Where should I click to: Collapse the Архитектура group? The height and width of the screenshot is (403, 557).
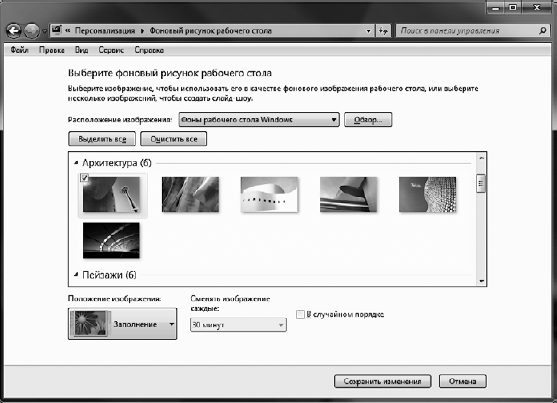click(x=76, y=163)
